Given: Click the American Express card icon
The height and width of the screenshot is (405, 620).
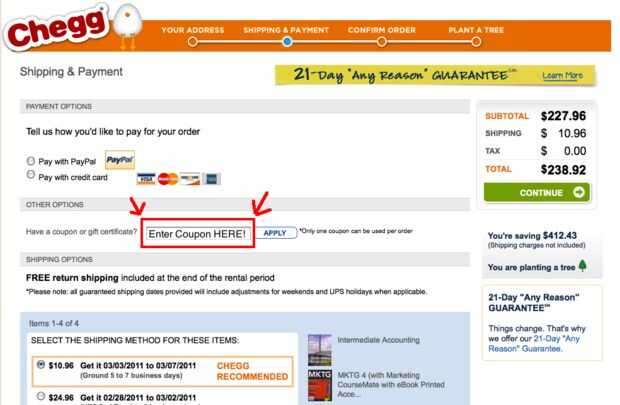Looking at the screenshot, I should tap(212, 179).
